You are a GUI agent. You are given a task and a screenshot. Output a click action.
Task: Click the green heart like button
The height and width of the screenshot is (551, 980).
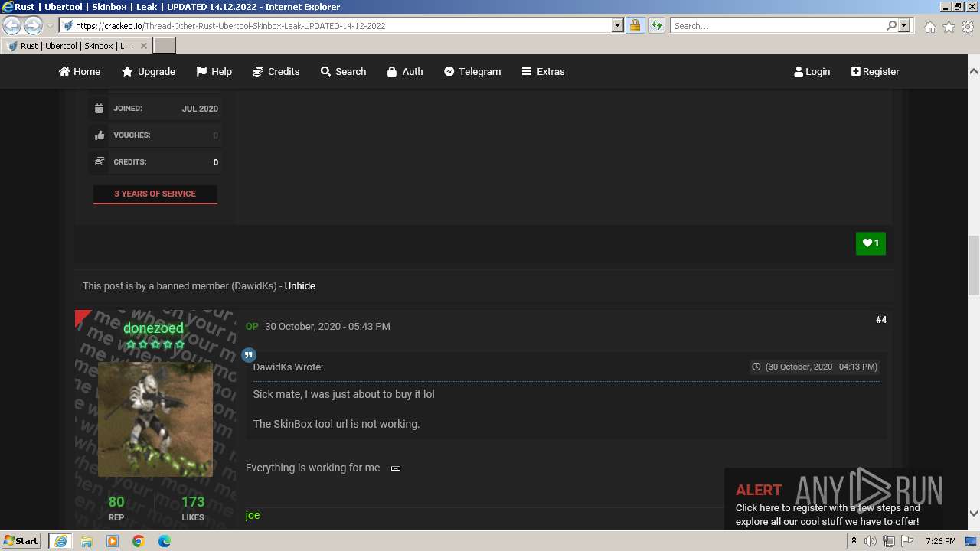[871, 243]
